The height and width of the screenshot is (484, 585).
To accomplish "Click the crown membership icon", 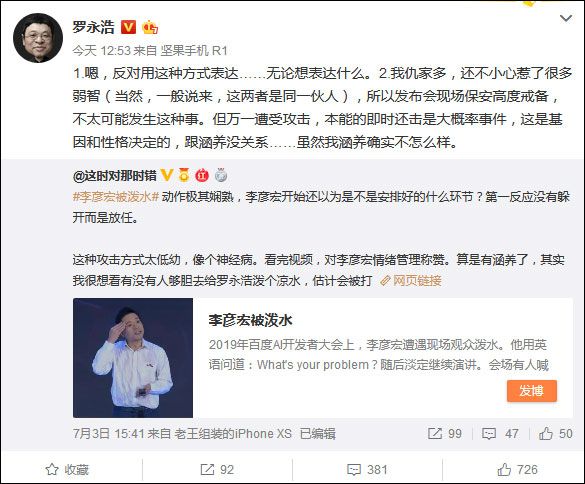I will [x=150, y=27].
